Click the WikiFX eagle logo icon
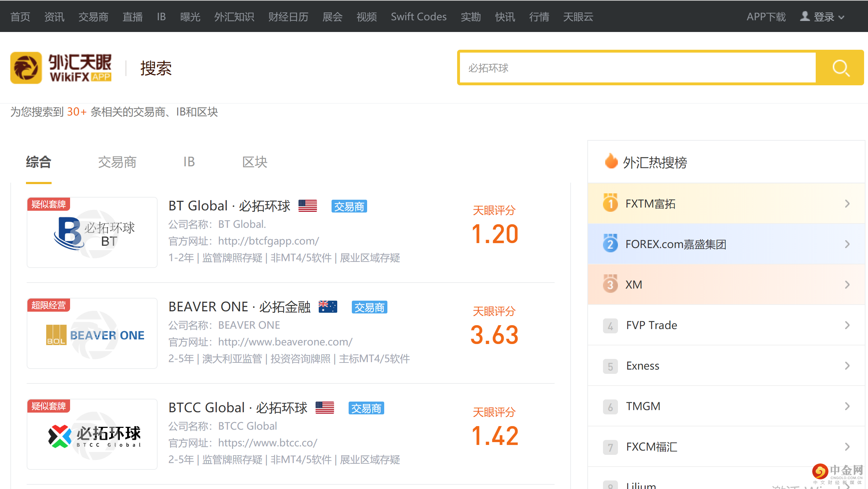The height and width of the screenshot is (489, 868). point(26,68)
